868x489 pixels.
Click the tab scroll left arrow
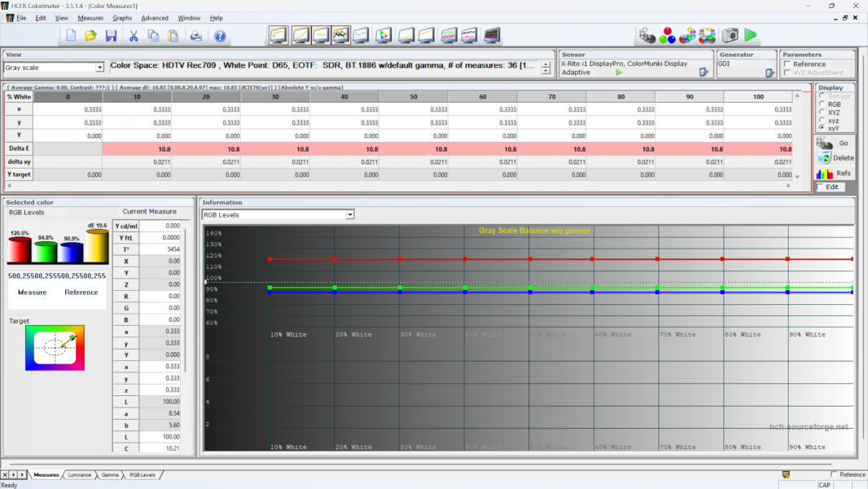[13, 474]
